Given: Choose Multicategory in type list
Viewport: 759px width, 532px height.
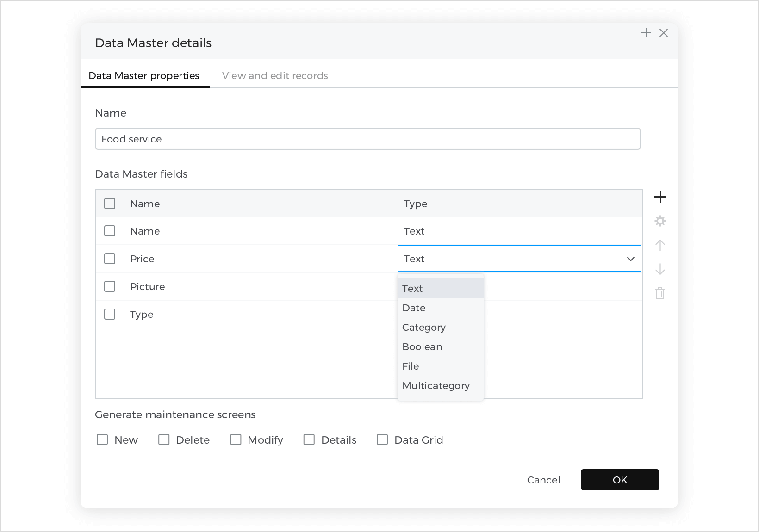Looking at the screenshot, I should point(441,385).
